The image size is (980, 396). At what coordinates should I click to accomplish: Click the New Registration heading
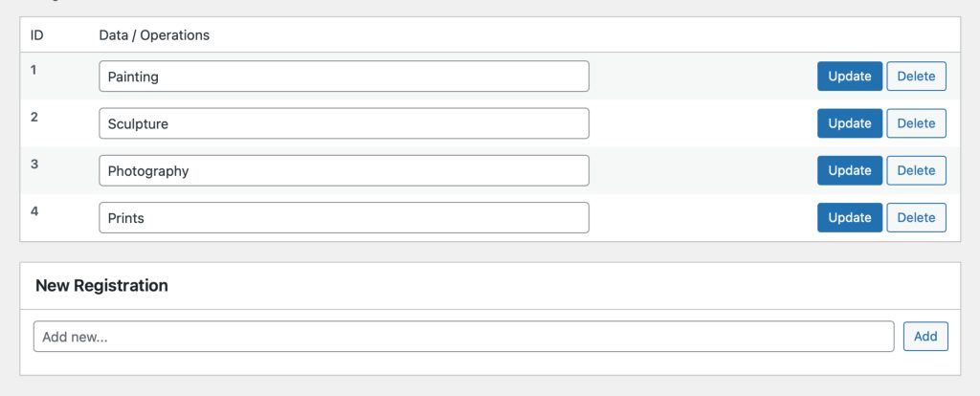click(101, 285)
